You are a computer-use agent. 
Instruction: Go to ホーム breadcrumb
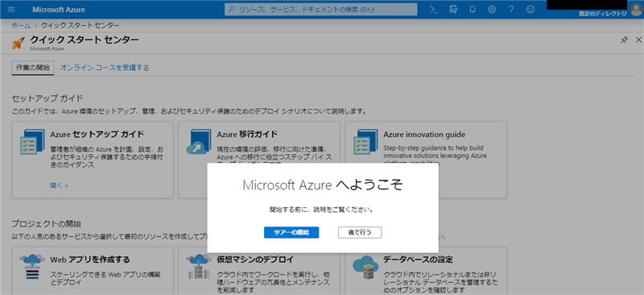coord(21,26)
